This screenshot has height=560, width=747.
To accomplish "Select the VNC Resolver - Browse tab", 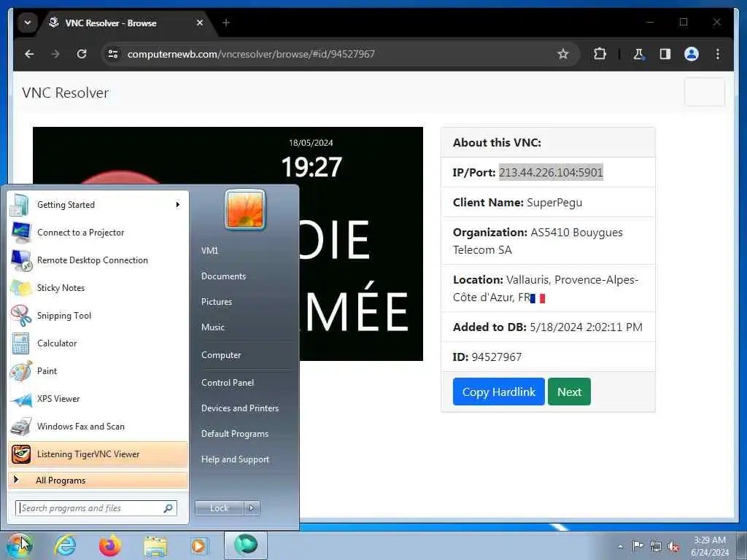I will (125, 23).
